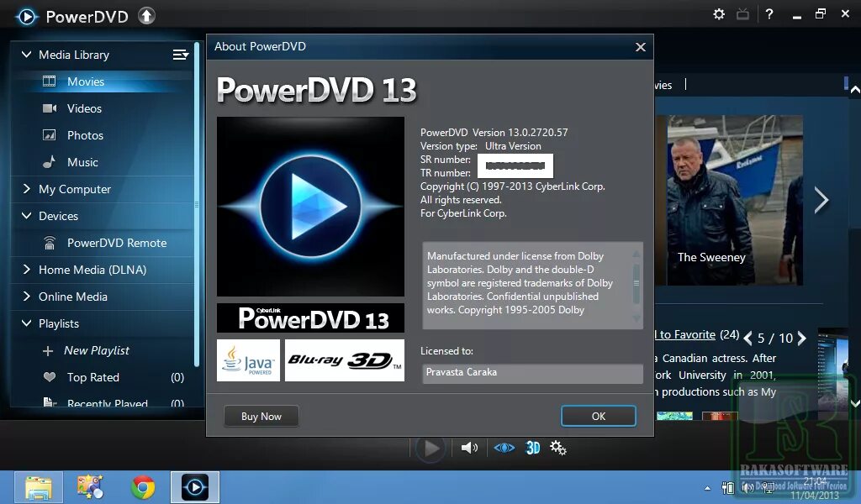Click the Add to Favorite link

click(x=686, y=334)
